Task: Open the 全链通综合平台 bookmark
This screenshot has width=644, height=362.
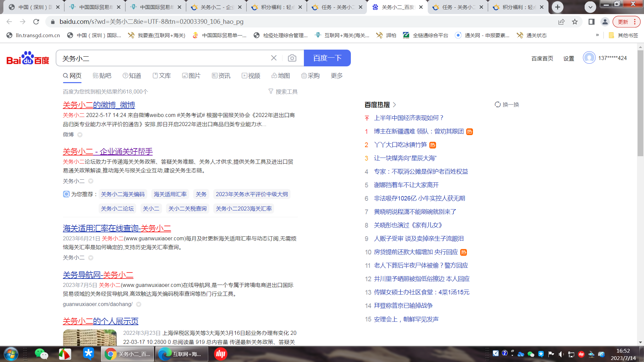Action: (x=425, y=35)
